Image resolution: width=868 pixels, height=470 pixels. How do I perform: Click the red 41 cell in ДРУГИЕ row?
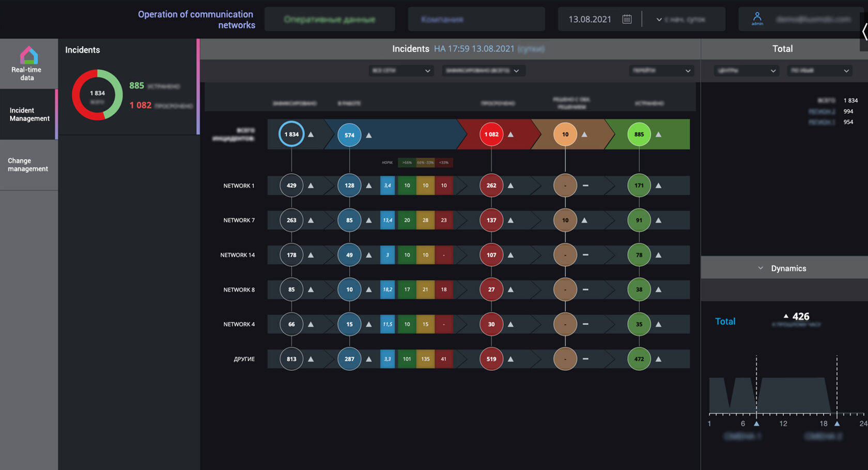(444, 359)
